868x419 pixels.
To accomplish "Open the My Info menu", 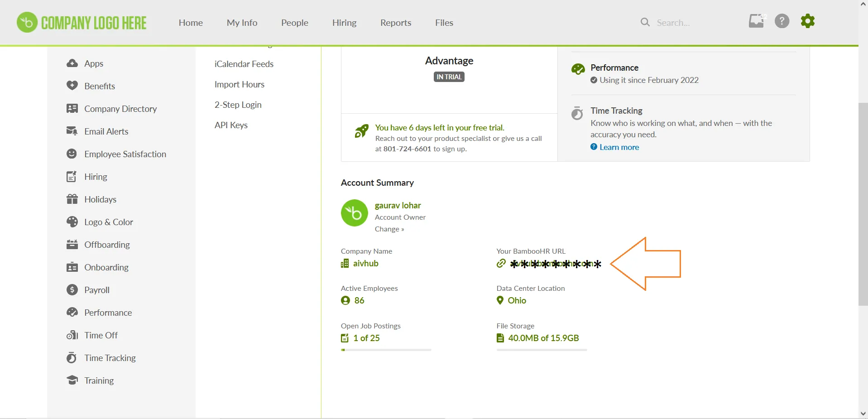I will click(242, 23).
